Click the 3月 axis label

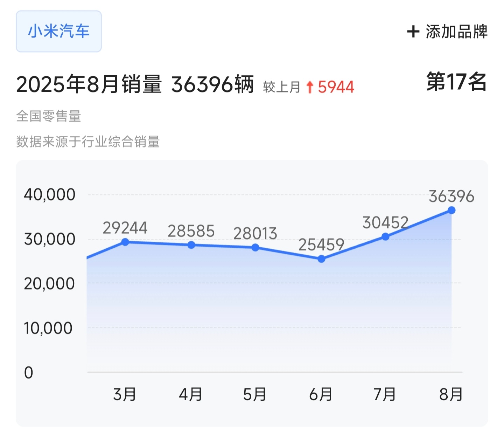125,394
